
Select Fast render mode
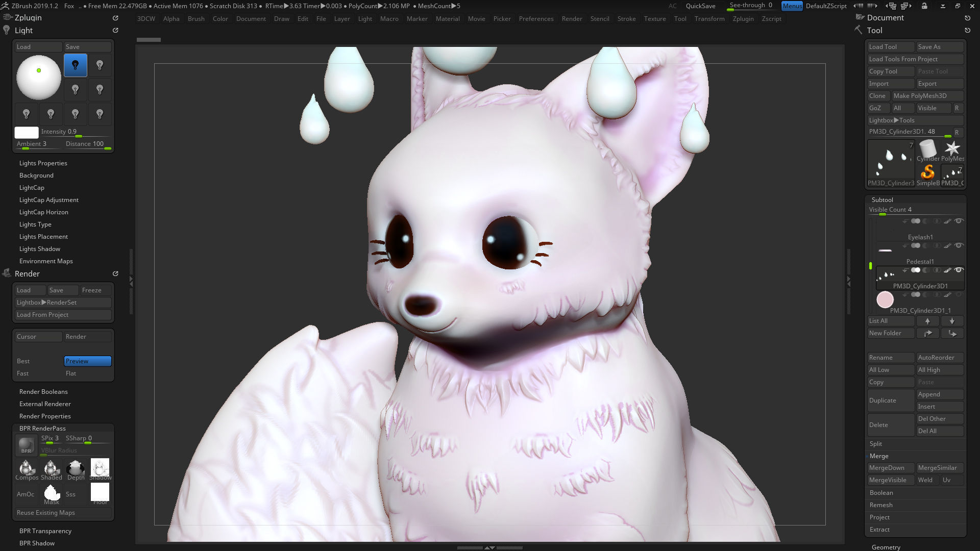tap(38, 373)
